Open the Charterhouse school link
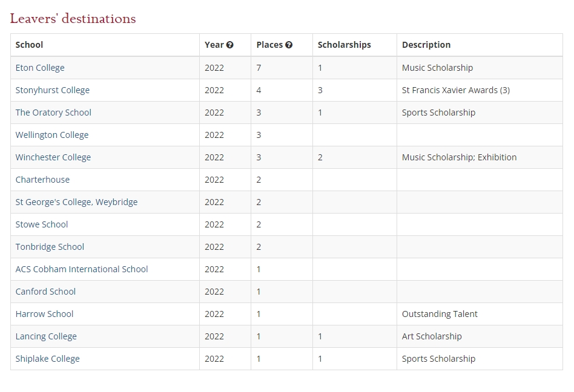The image size is (574, 392). tap(42, 180)
